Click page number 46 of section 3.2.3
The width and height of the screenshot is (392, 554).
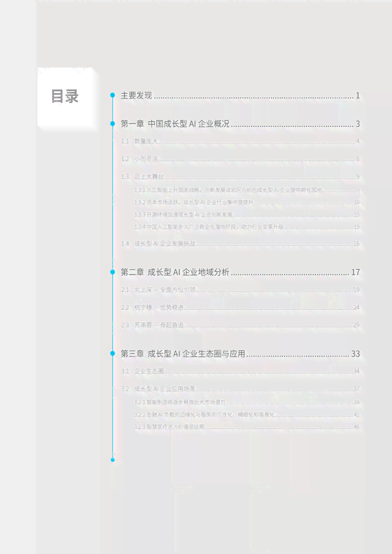click(356, 427)
